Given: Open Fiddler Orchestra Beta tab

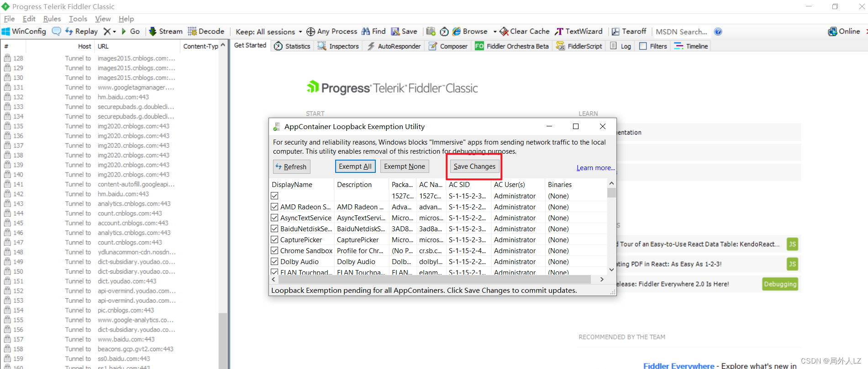Looking at the screenshot, I should [512, 46].
